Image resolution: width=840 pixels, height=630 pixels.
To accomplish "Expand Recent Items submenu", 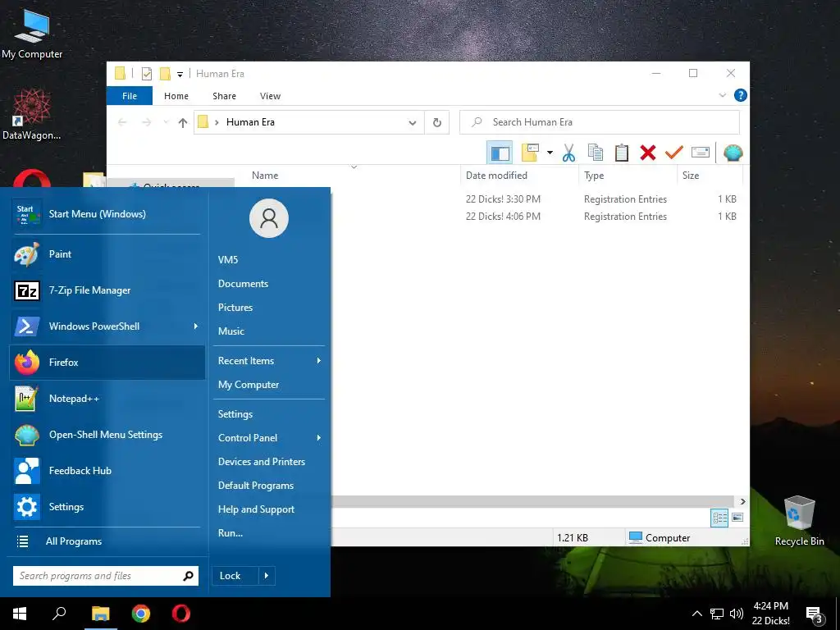I will (x=319, y=361).
